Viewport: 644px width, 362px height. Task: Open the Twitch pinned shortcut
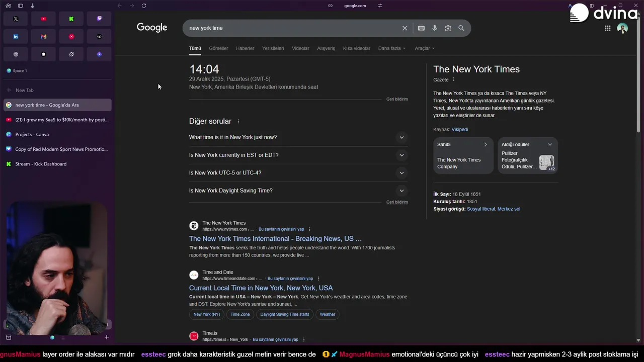(x=99, y=19)
